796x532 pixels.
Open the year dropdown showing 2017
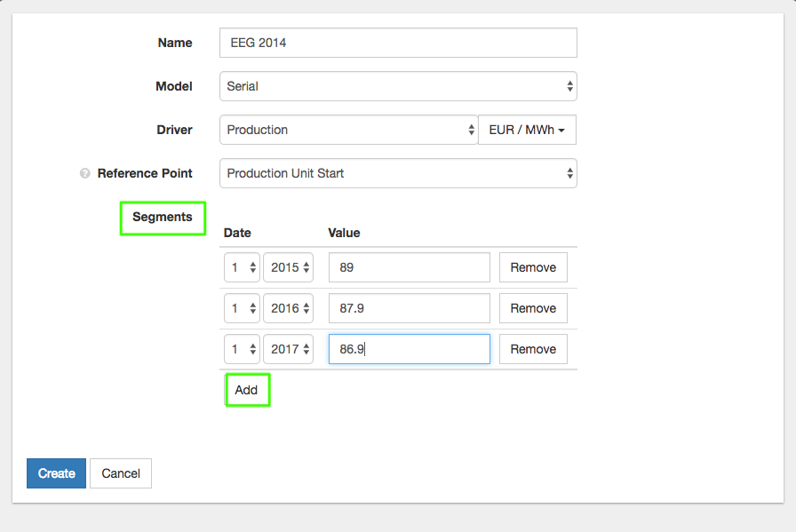(x=288, y=349)
